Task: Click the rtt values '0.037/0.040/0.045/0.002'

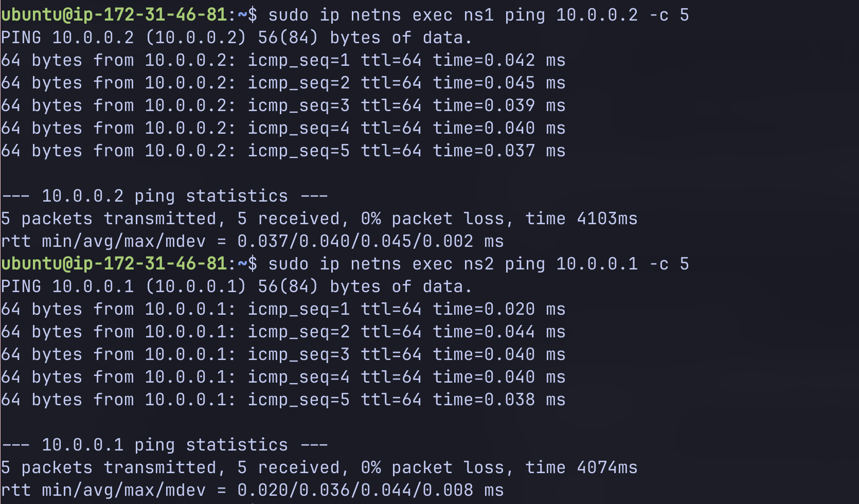Action: pos(355,241)
